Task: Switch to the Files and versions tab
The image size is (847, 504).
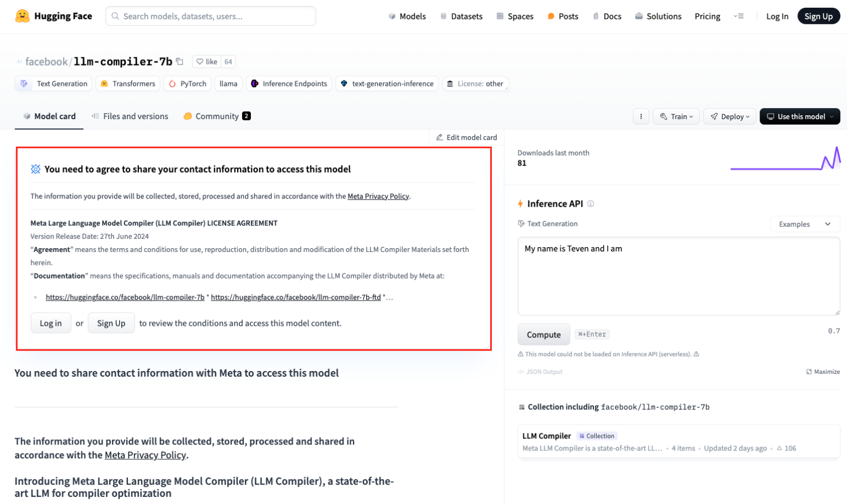Action: pyautogui.click(x=130, y=116)
